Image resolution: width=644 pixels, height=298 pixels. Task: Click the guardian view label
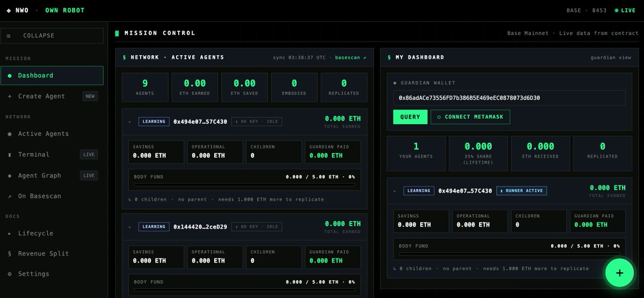point(611,57)
